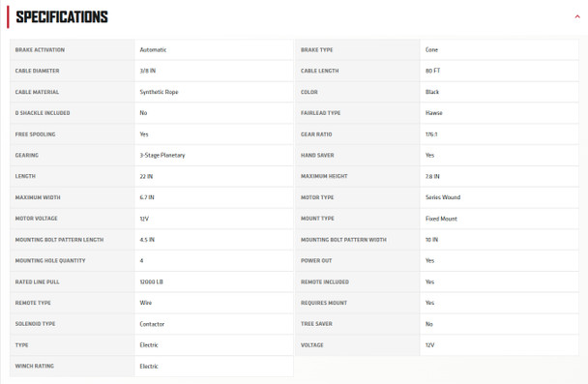Select the value 'Wire'
The image size is (588, 384).
coord(146,303)
